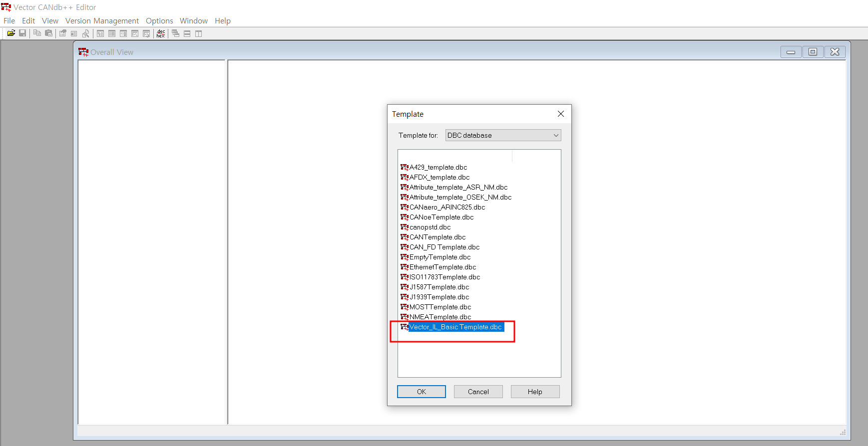Select Attribute_template_ASR_NM.dbc
Screen dimensions: 868x446
pyautogui.click(x=458, y=187)
